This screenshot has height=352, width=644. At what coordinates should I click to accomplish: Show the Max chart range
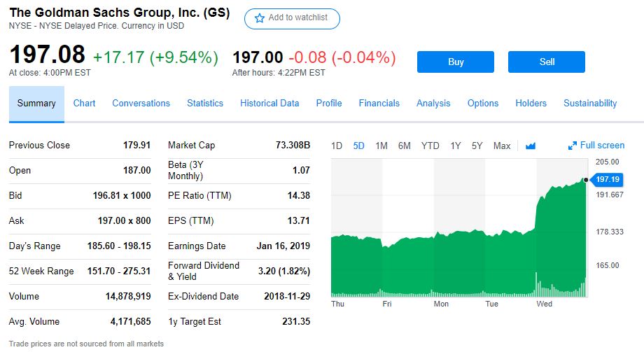click(x=502, y=146)
